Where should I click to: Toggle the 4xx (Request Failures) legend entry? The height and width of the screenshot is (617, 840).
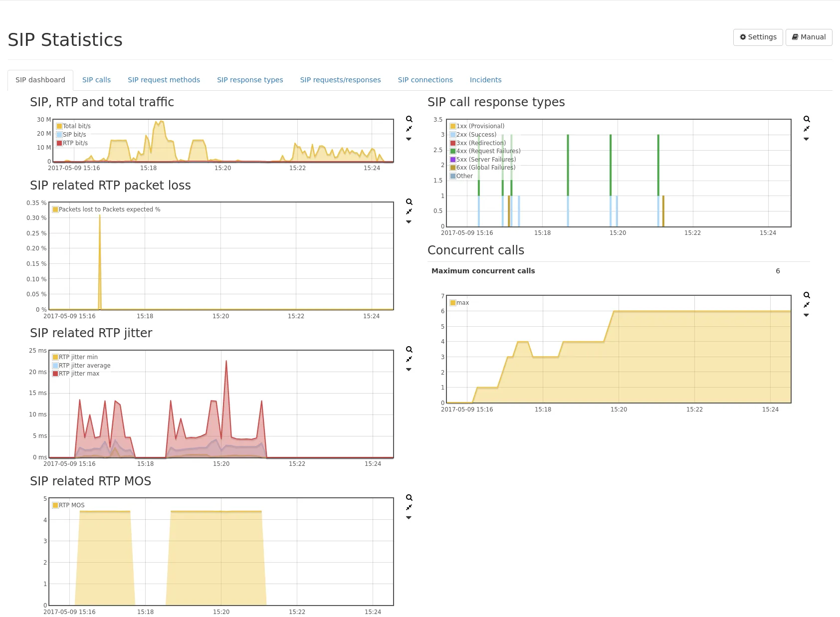point(488,151)
